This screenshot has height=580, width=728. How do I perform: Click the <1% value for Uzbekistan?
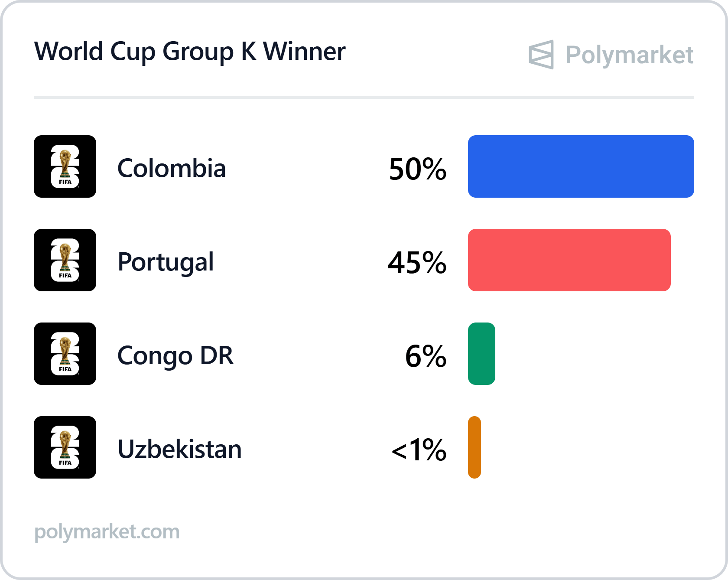pyautogui.click(x=419, y=450)
